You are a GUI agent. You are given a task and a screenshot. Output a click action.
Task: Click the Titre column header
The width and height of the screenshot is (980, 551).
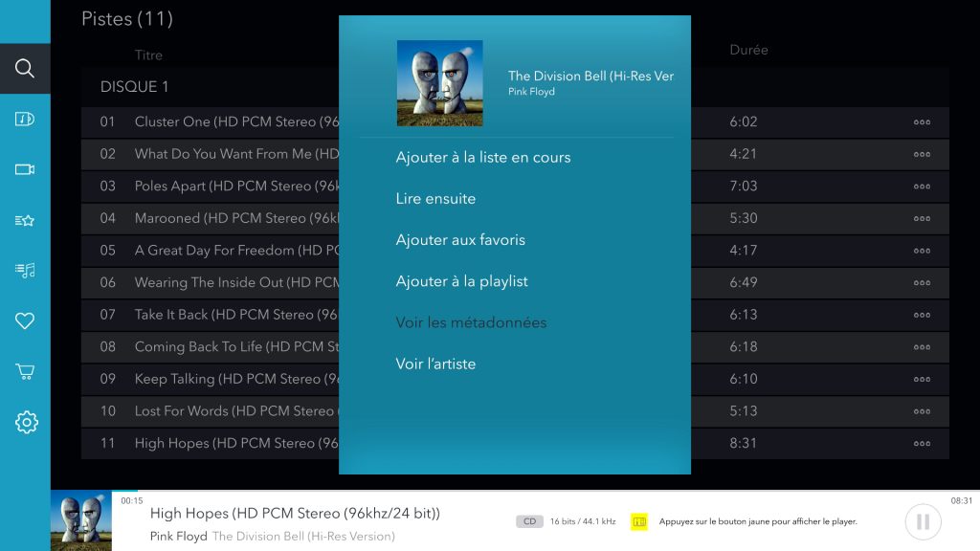tap(148, 55)
